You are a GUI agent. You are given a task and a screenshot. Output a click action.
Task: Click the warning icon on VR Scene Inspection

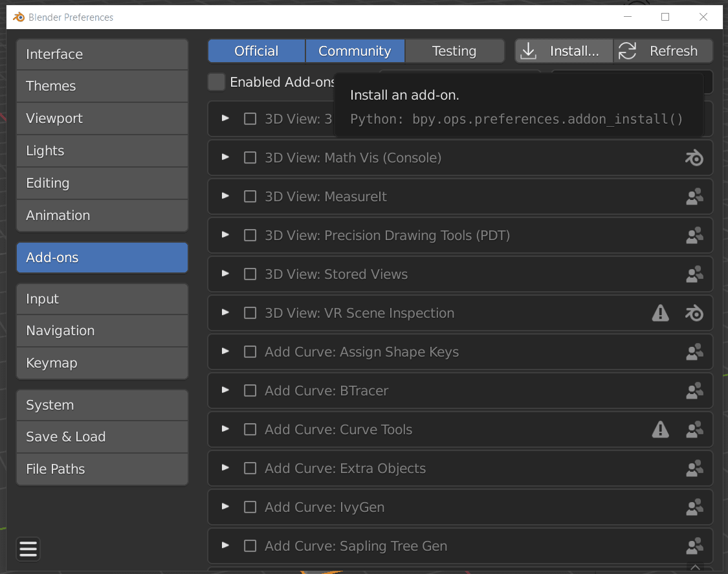coord(660,313)
